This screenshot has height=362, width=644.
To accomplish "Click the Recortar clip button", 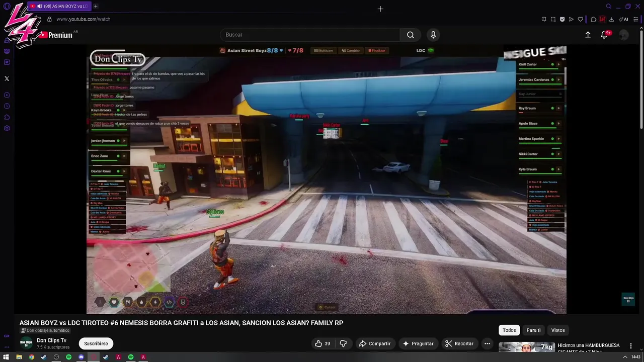I will pyautogui.click(x=459, y=343).
